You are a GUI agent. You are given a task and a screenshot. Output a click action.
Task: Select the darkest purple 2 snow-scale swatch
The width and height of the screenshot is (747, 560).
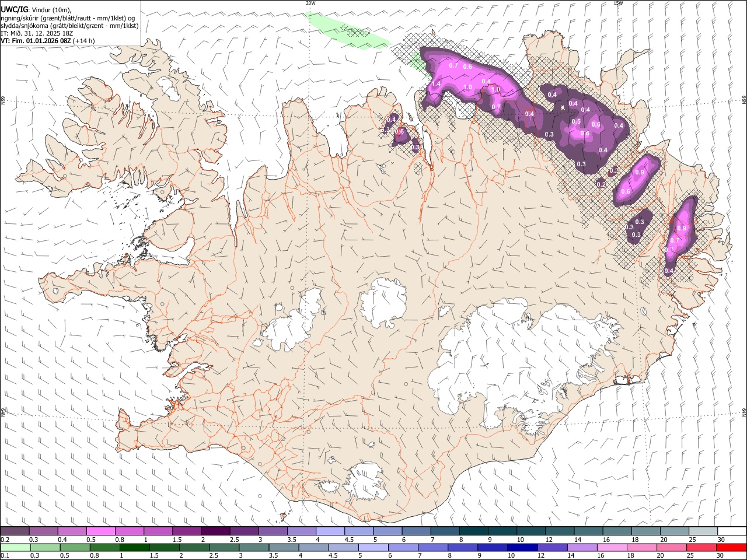215,531
